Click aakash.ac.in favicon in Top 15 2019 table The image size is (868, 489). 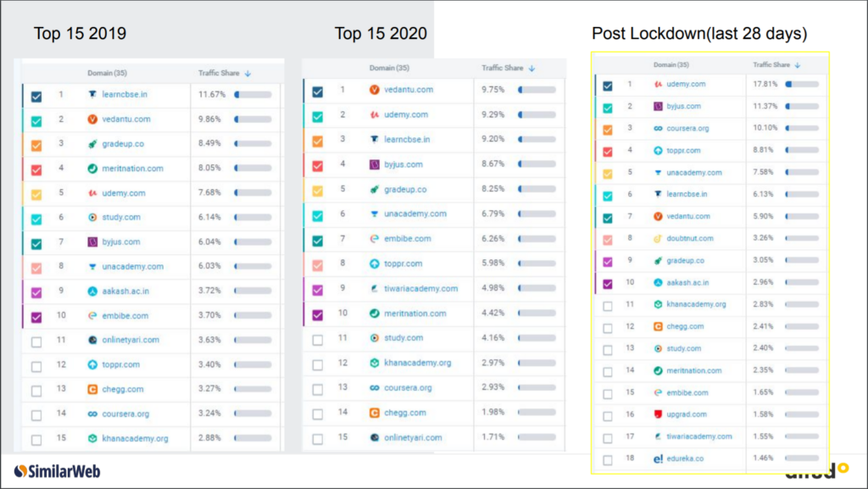pyautogui.click(x=92, y=291)
